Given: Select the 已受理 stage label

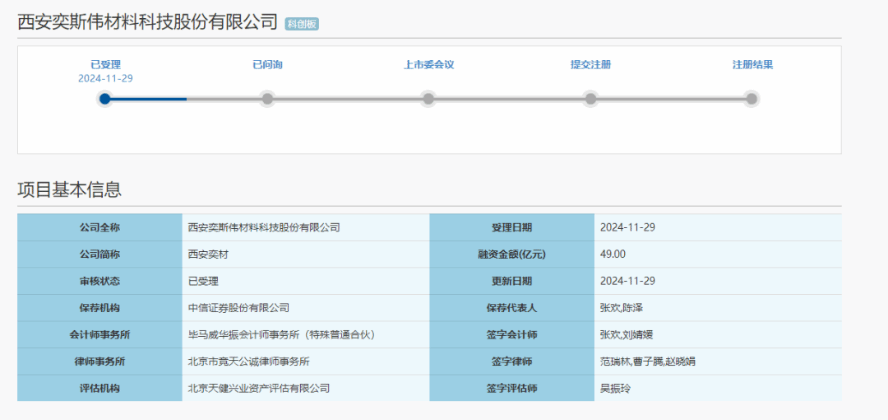Looking at the screenshot, I should [105, 65].
